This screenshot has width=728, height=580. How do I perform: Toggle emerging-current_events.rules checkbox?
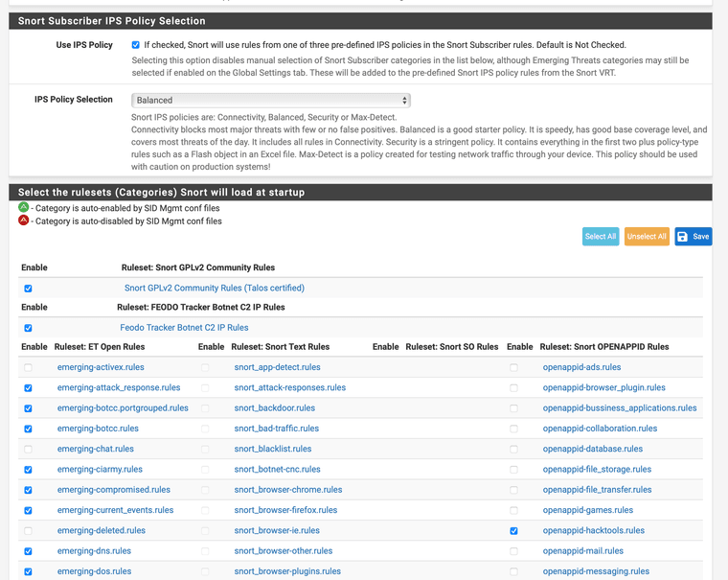click(x=28, y=511)
